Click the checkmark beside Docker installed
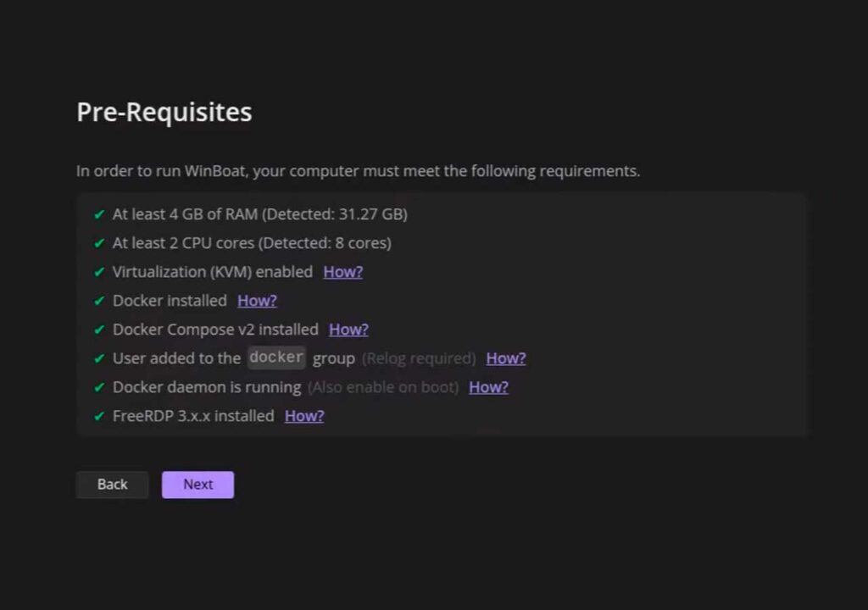The width and height of the screenshot is (868, 610). pos(99,301)
